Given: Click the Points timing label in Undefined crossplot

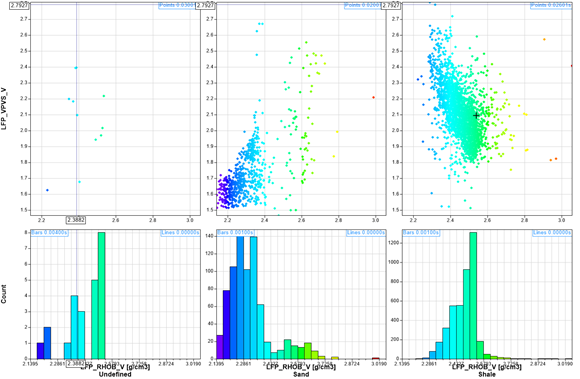Looking at the screenshot, I should tap(178, 6).
